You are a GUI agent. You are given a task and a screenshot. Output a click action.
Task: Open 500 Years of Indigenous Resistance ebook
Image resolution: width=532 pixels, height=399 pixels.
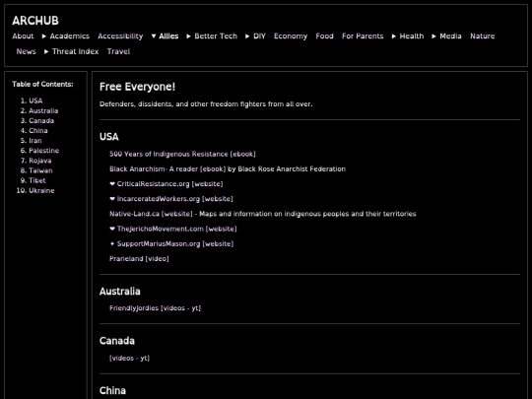(x=182, y=154)
